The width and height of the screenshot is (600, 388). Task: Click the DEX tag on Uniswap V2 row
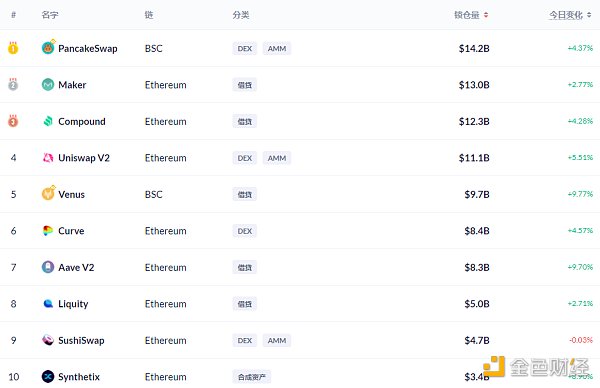click(245, 158)
